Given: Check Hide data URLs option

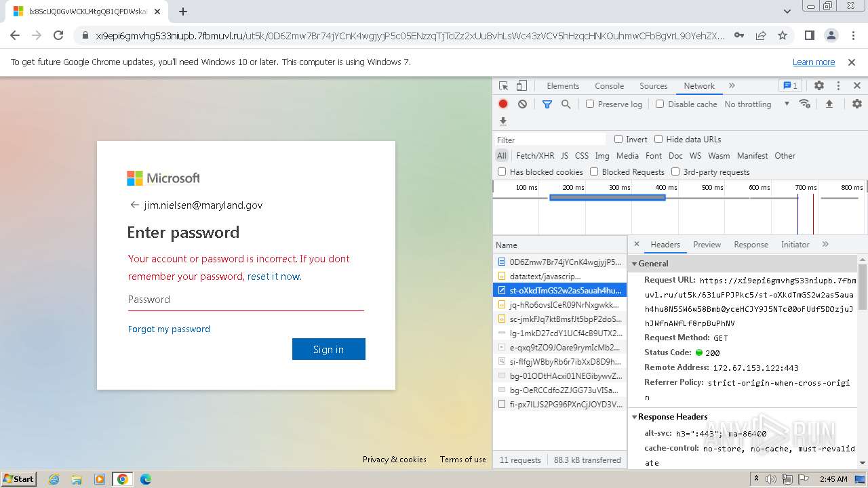Looking at the screenshot, I should (658, 139).
